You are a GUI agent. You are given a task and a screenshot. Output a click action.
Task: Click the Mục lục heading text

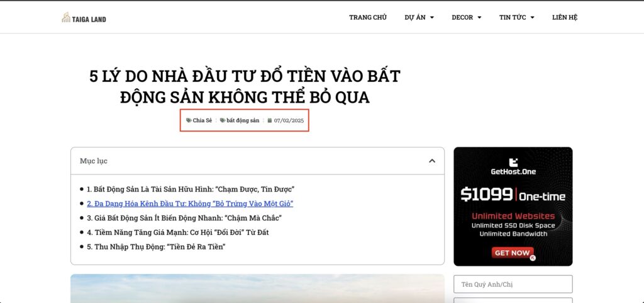pyautogui.click(x=94, y=161)
